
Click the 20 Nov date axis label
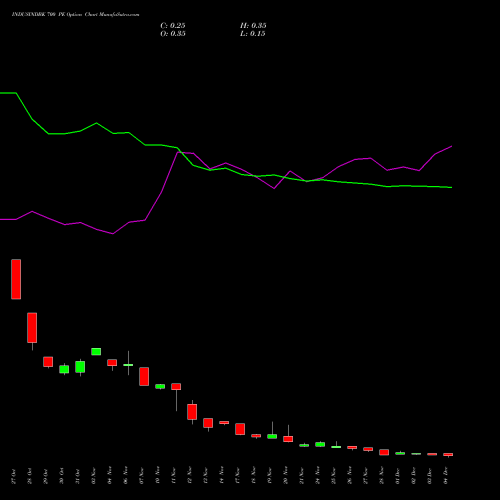285,475
